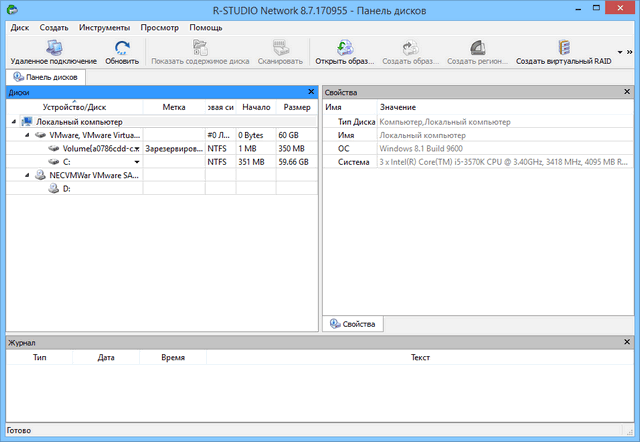This screenshot has width=640, height=442.
Task: Click the Создать виртуальный RAID icon
Action: (x=565, y=47)
